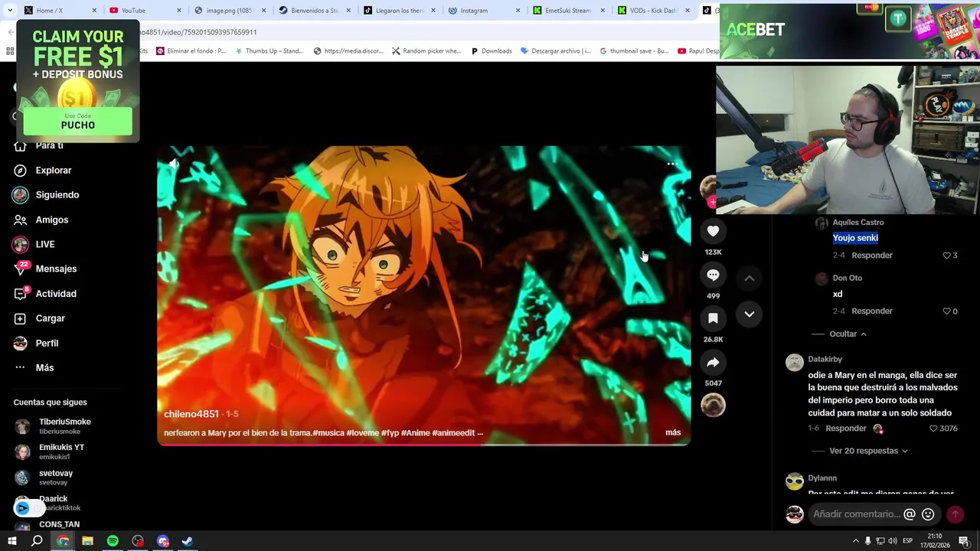Save video with the bookmark icon
Viewport: 980px width, 551px height.
713,318
